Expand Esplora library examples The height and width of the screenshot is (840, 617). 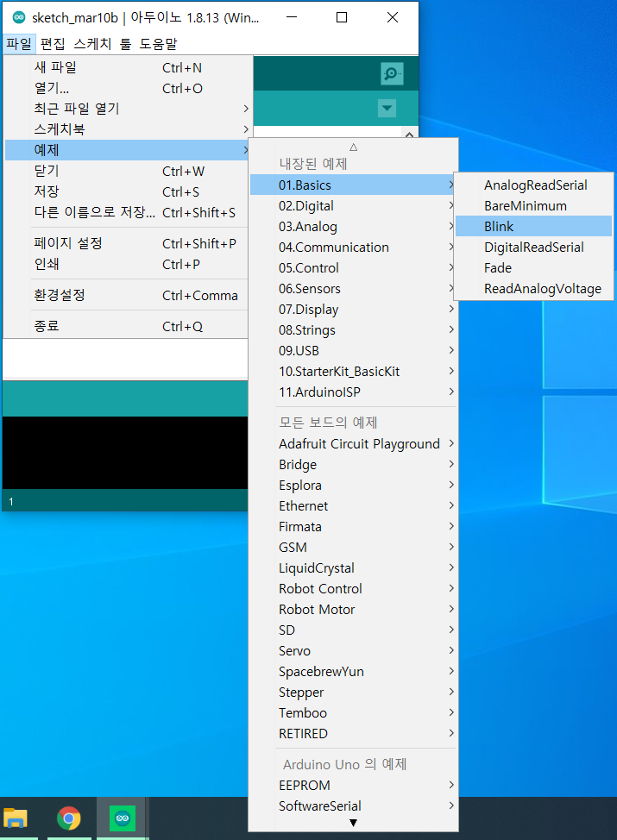353,486
